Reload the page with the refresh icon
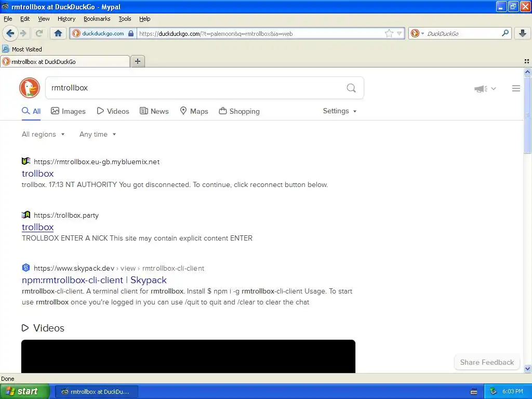Screen dimensions: 532x399 coord(39,33)
